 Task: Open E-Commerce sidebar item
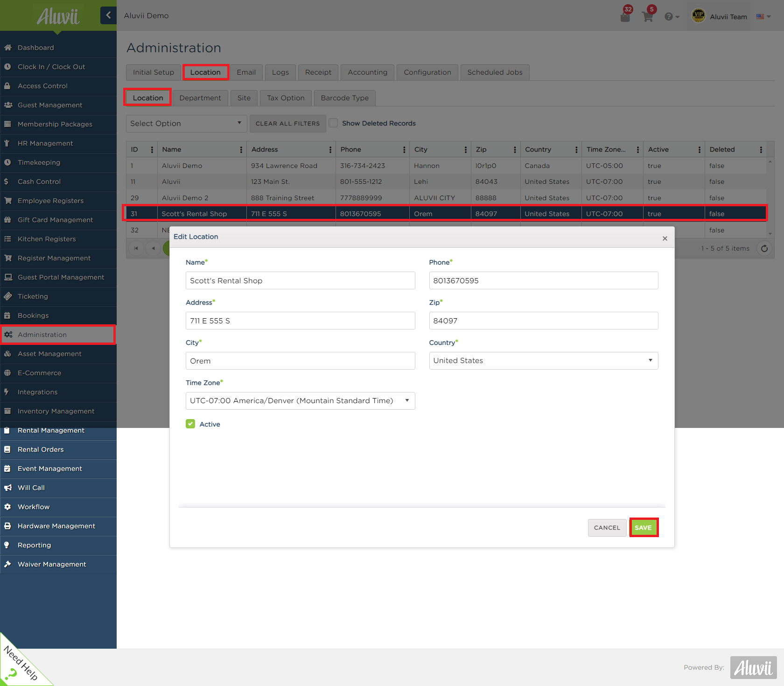[58, 373]
